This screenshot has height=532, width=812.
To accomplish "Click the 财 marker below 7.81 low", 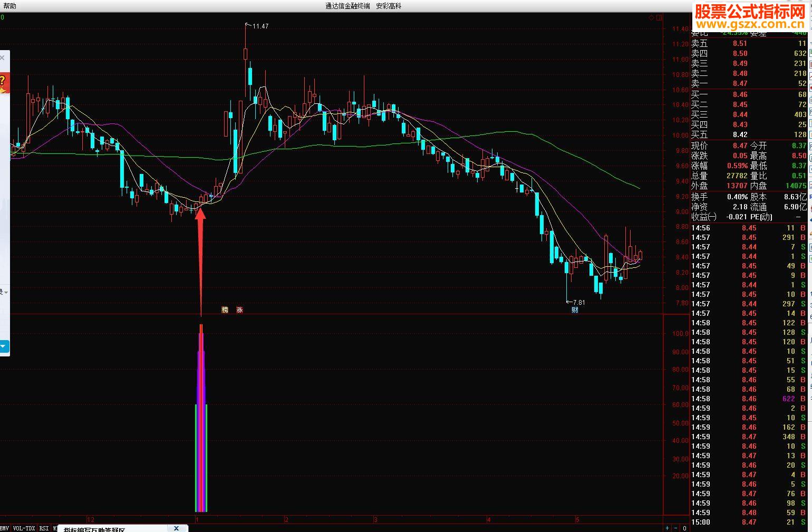I will pyautogui.click(x=575, y=310).
